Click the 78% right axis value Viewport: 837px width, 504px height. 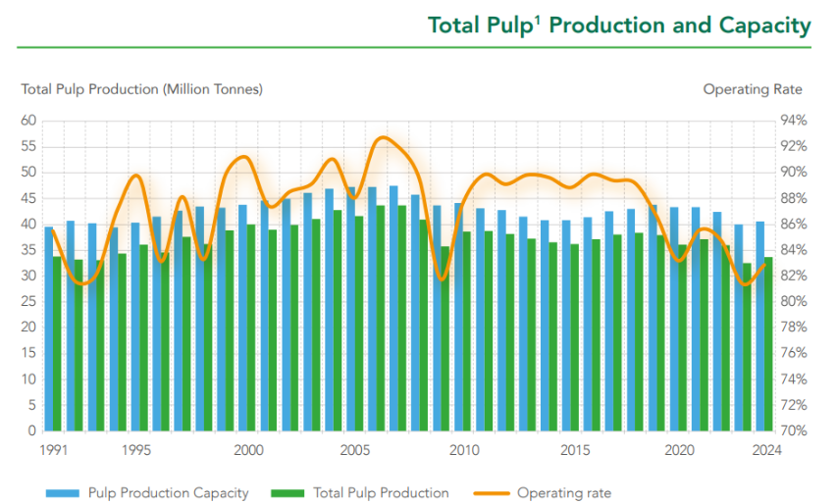coord(794,327)
